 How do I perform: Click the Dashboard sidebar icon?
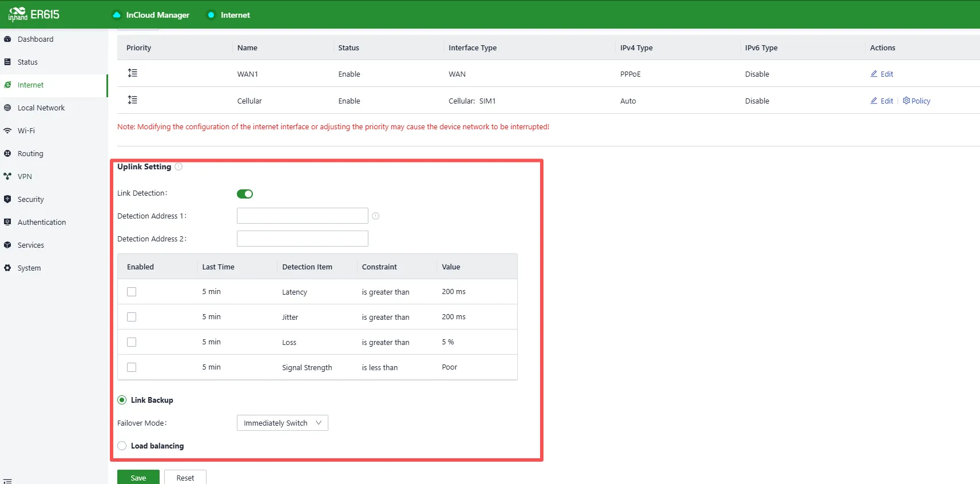coord(7,39)
